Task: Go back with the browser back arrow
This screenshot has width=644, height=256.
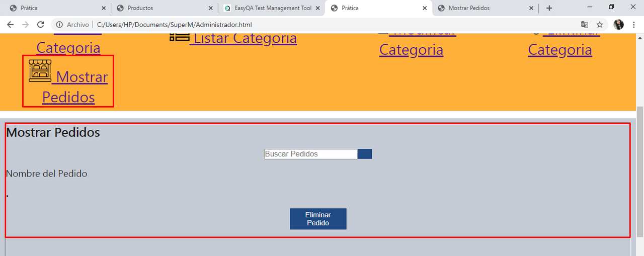Action: pyautogui.click(x=10, y=25)
